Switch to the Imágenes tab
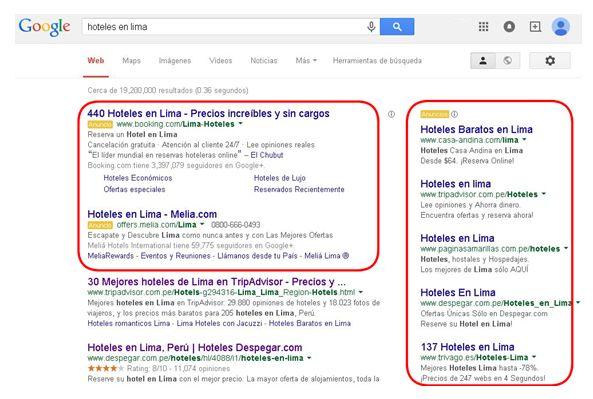593x399 pixels. point(175,61)
